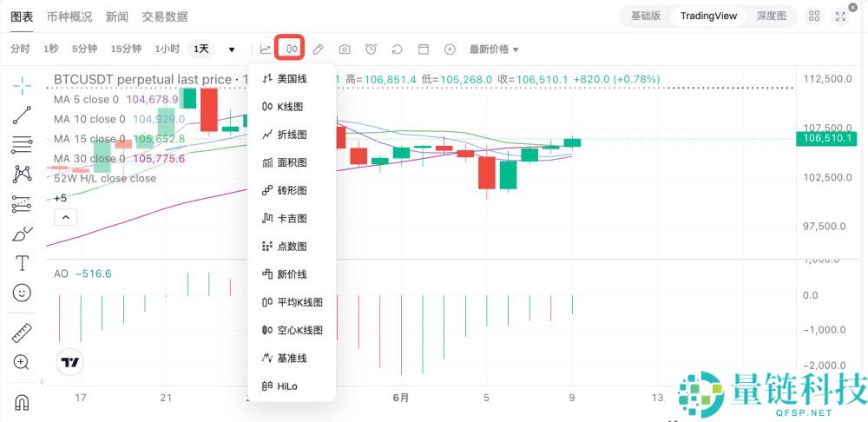Open the 新闻 tab
Image resolution: width=868 pixels, height=422 pixels.
[x=117, y=16]
